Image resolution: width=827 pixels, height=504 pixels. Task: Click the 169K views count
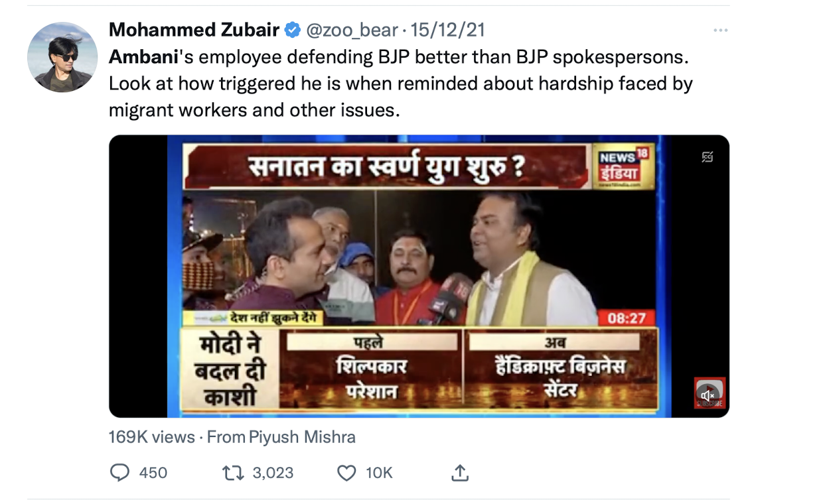151,437
